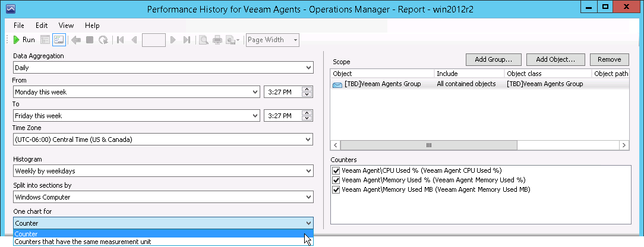Open the export report icon dropdown
This screenshot has width=644, height=247.
233,40
